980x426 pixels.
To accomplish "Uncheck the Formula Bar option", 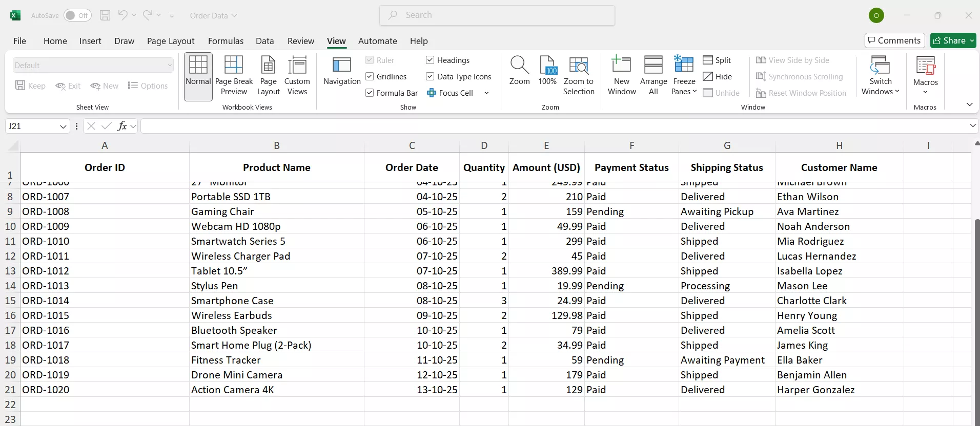I will [x=370, y=93].
